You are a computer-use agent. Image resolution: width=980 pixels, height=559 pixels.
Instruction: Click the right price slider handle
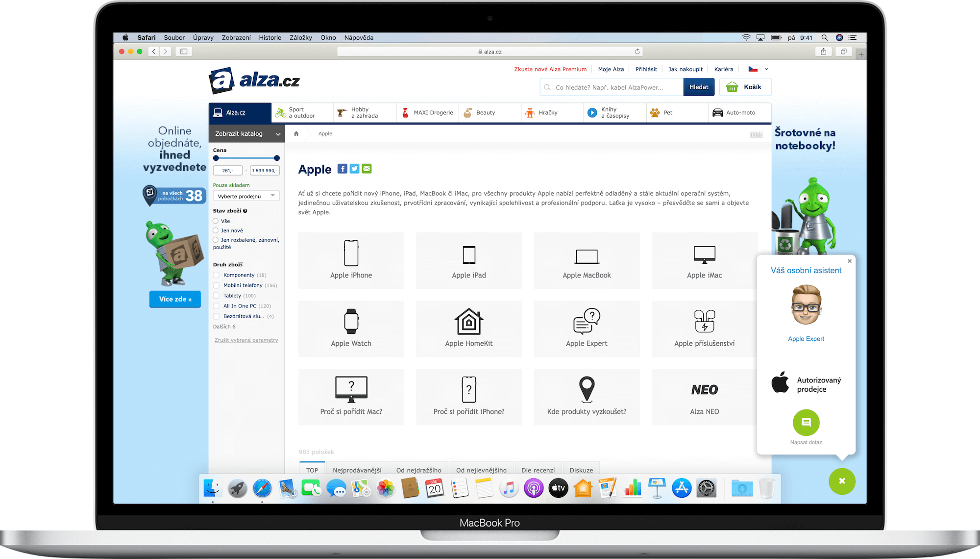(277, 158)
